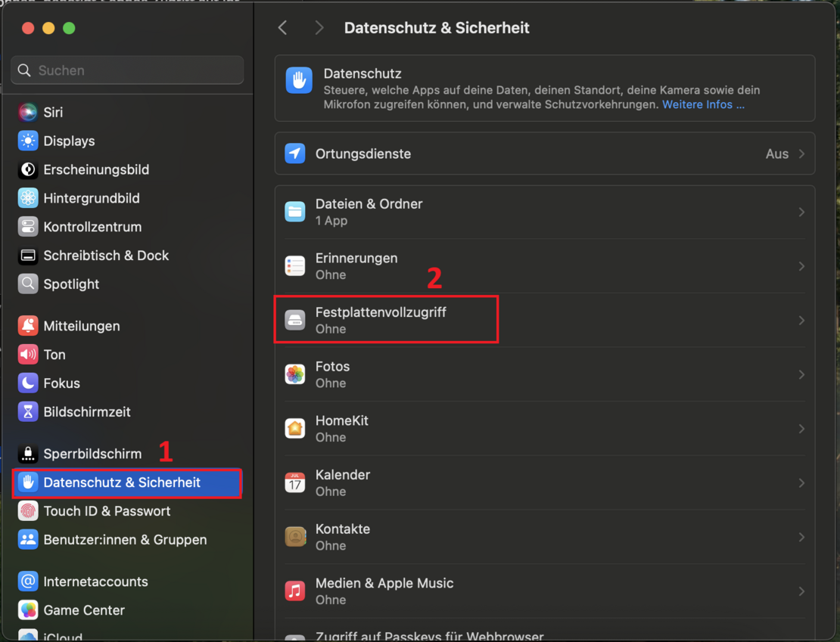This screenshot has height=642, width=840.
Task: Click the Kalender icon
Action: pos(294,482)
